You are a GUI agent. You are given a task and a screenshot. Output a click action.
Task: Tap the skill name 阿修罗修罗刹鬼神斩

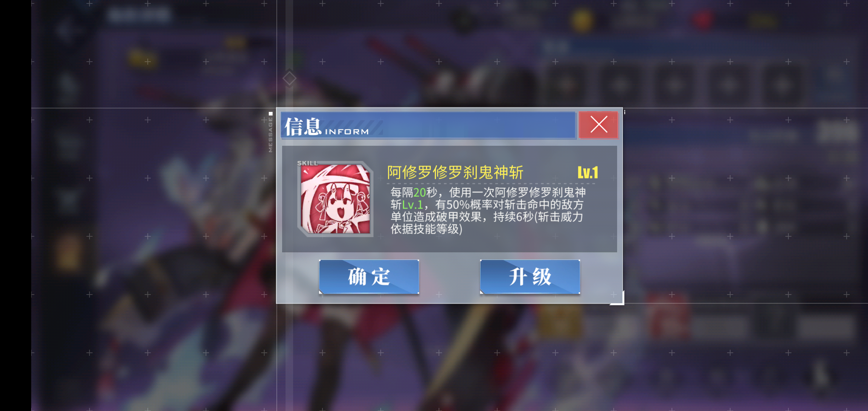[455, 172]
